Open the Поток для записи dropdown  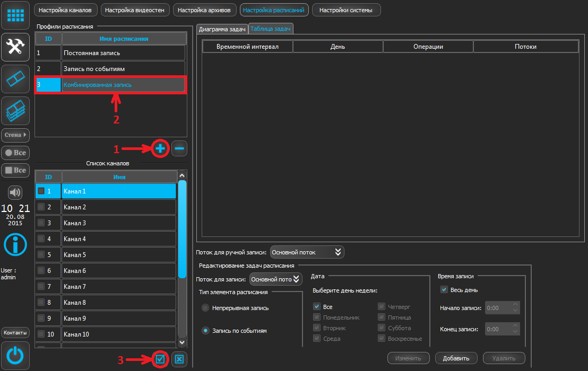(275, 279)
